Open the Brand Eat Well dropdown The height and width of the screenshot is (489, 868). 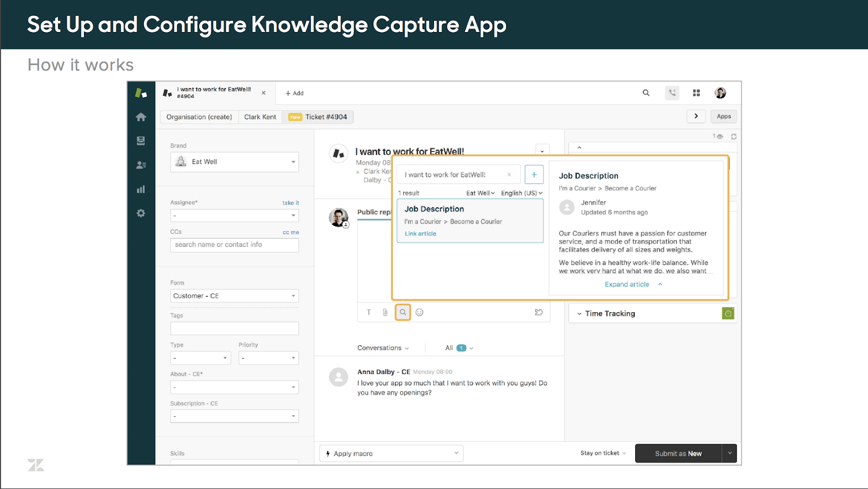pyautogui.click(x=234, y=162)
